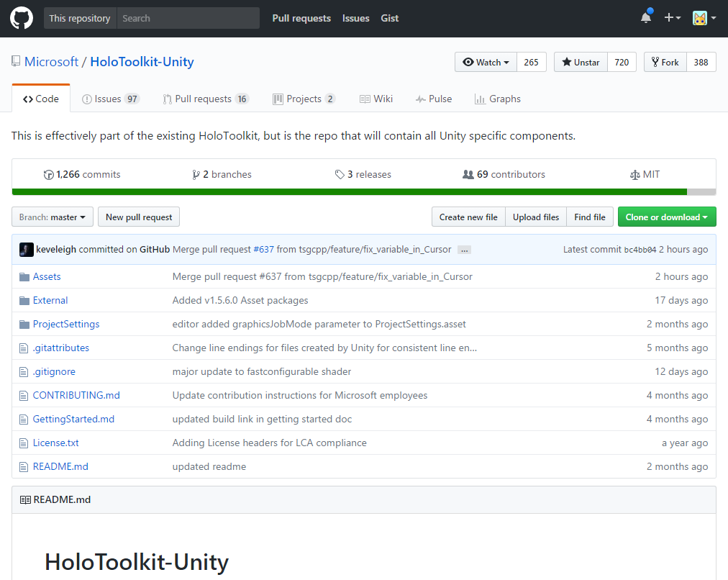Click the folder icon beside ProjectSettings
Viewport: 728px width, 580px height.
tap(24, 325)
